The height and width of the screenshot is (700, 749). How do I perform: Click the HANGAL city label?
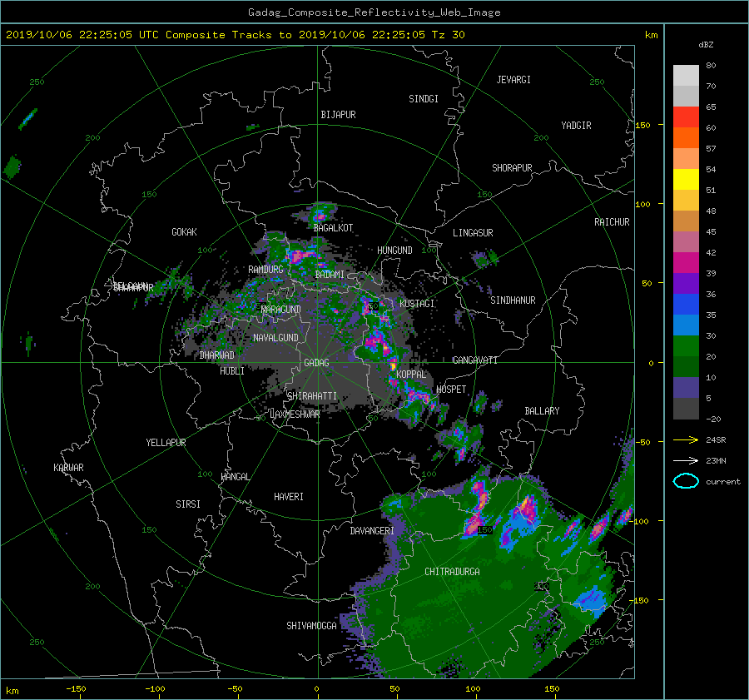(x=235, y=477)
